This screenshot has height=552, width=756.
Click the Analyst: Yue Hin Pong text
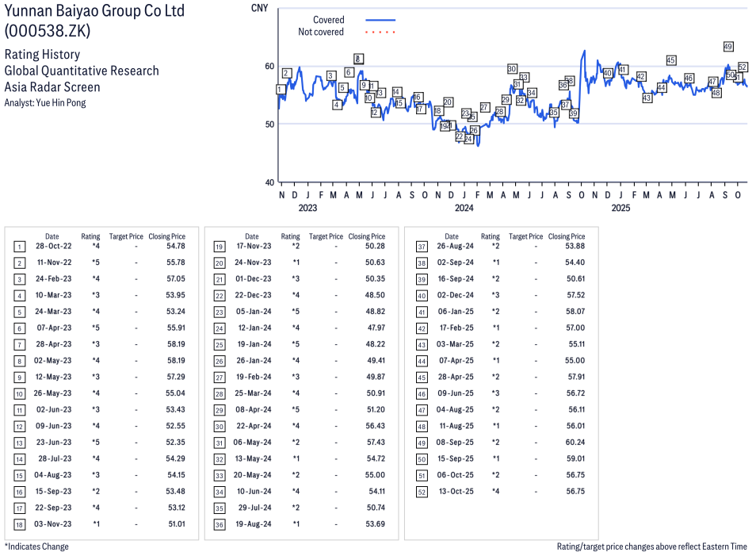click(x=45, y=102)
